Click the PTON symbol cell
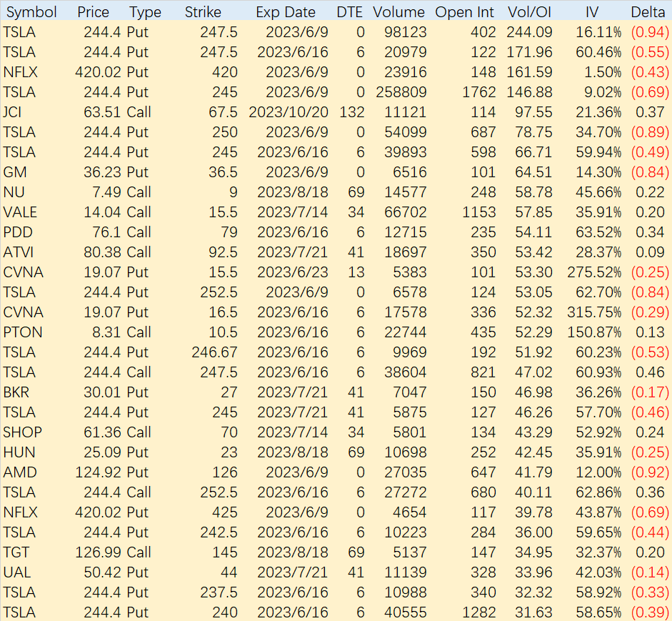This screenshot has height=621, width=672. (x=23, y=332)
